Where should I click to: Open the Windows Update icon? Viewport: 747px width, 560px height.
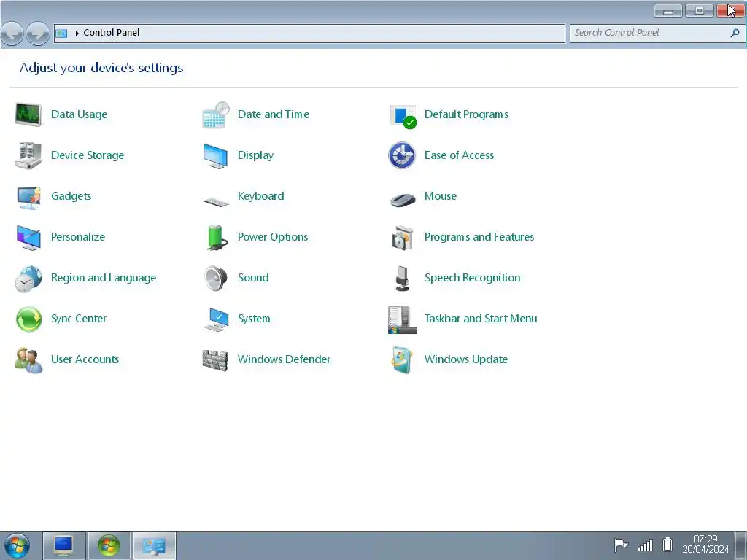pos(402,360)
